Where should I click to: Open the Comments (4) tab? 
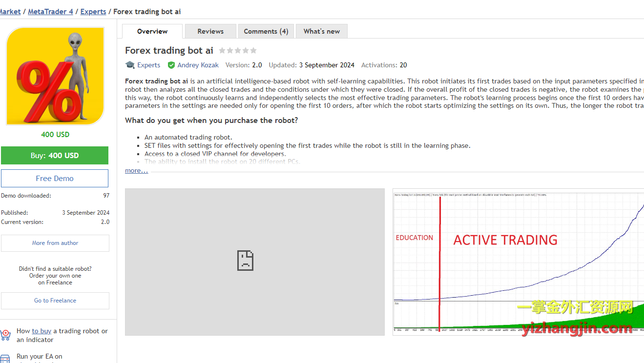pos(266,31)
